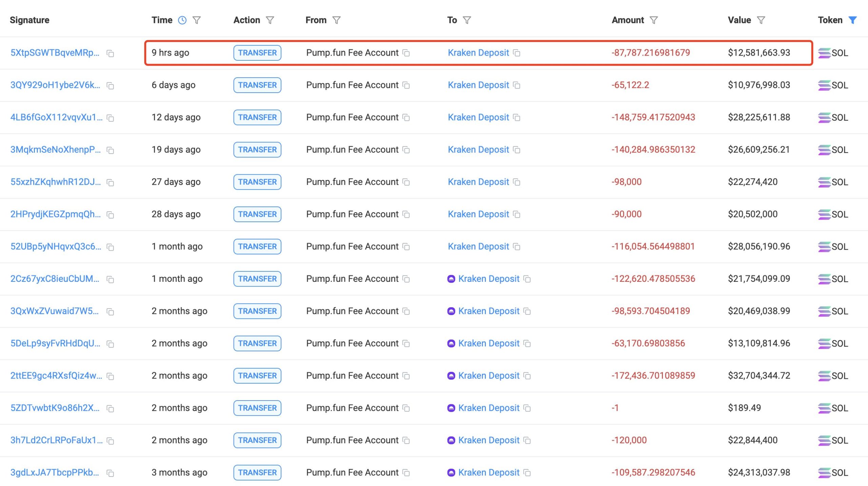Click the Signature column header

tap(29, 20)
